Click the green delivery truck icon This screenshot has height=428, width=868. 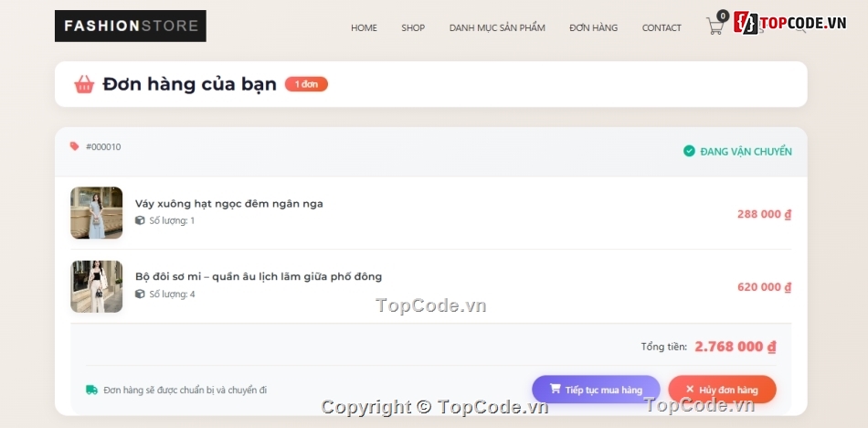(92, 390)
